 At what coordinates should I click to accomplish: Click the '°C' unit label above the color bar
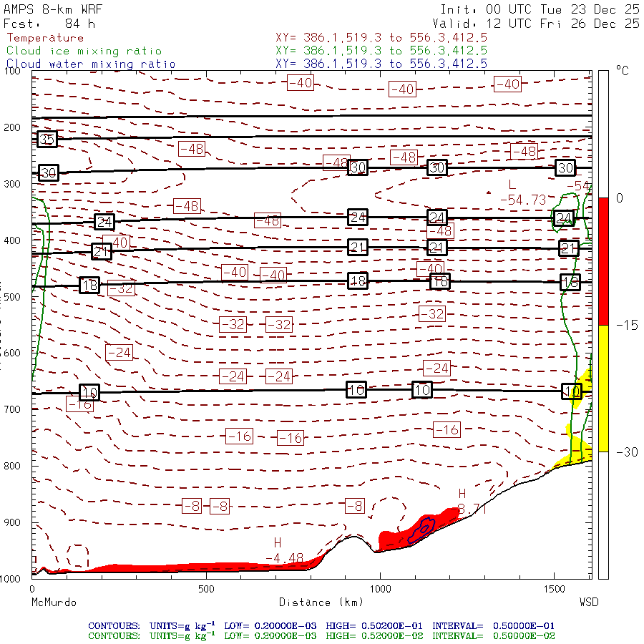point(623,71)
